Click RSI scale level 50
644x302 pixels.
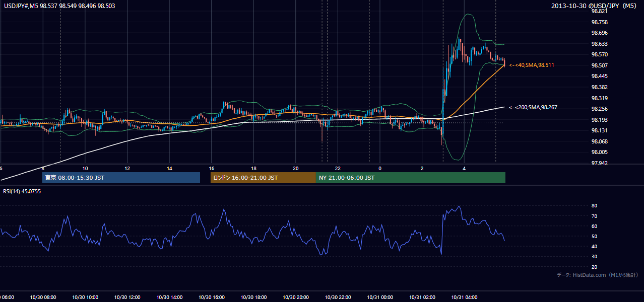tap(594, 236)
